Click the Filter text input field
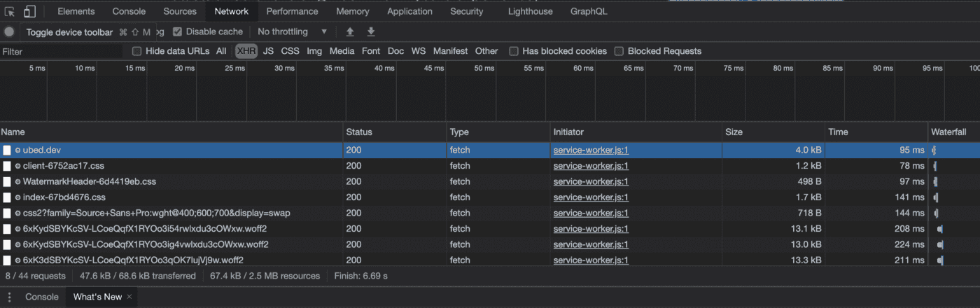Viewport: 980px width, 308px height. tap(63, 51)
